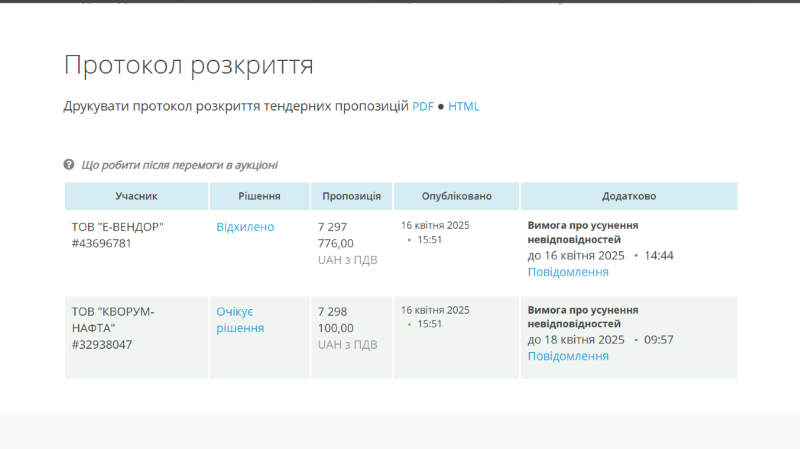Click the deadline "до 18 квітня 2025"
The width and height of the screenshot is (800, 449).
coord(576,340)
